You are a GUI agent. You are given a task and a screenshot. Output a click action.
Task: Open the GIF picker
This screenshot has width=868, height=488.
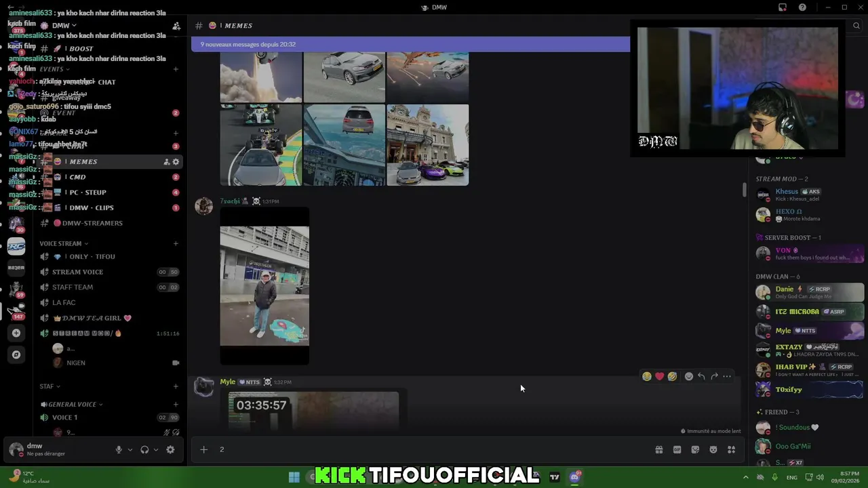pos(677,449)
